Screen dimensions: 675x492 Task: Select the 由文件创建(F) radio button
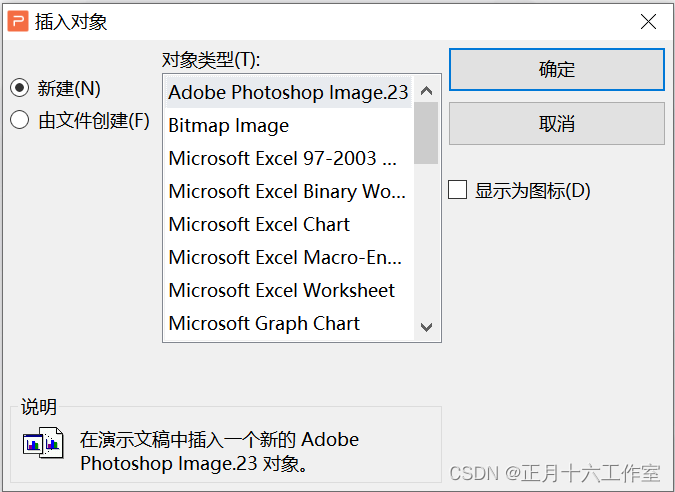tap(19, 120)
